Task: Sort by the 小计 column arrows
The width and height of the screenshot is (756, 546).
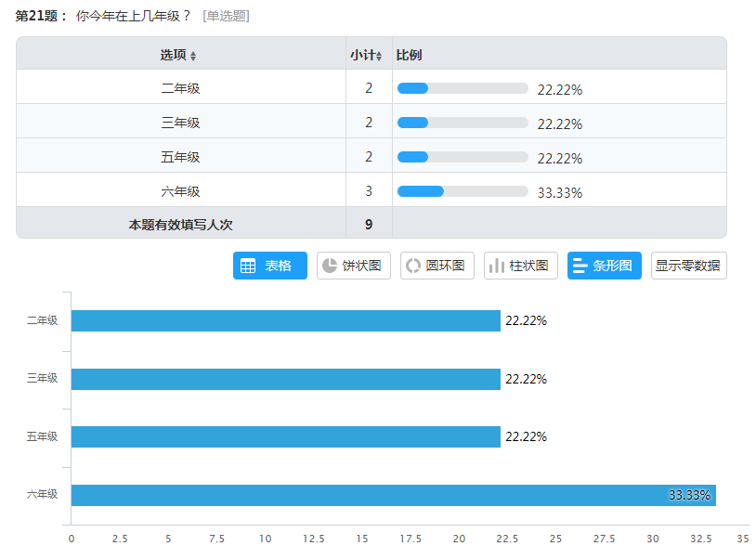Action: pos(379,56)
